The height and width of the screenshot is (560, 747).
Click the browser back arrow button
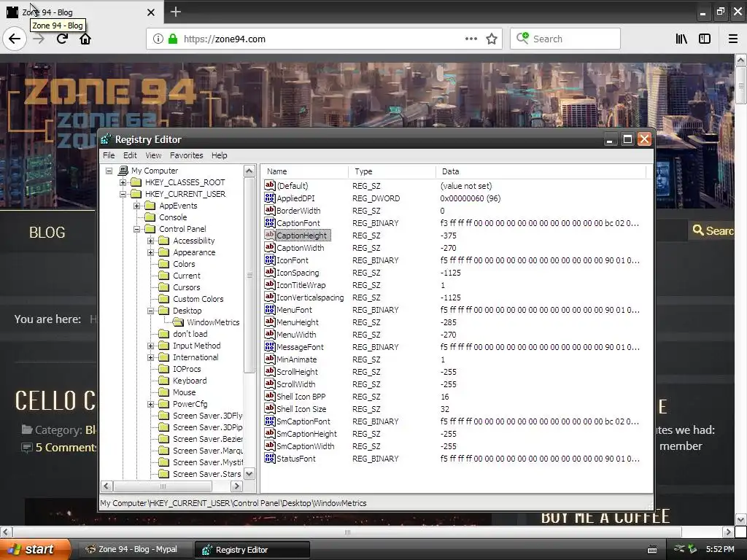[15, 39]
